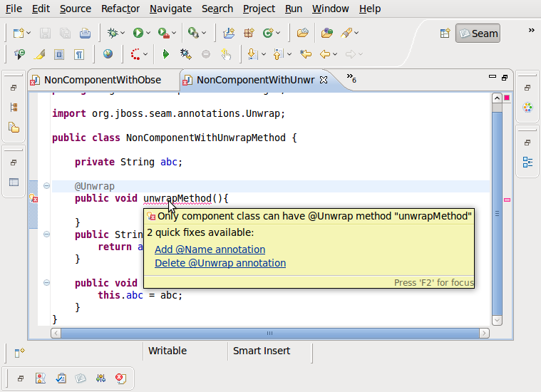Click the error marker beside unwrapMethod line
The height and width of the screenshot is (392, 541).
click(33, 199)
